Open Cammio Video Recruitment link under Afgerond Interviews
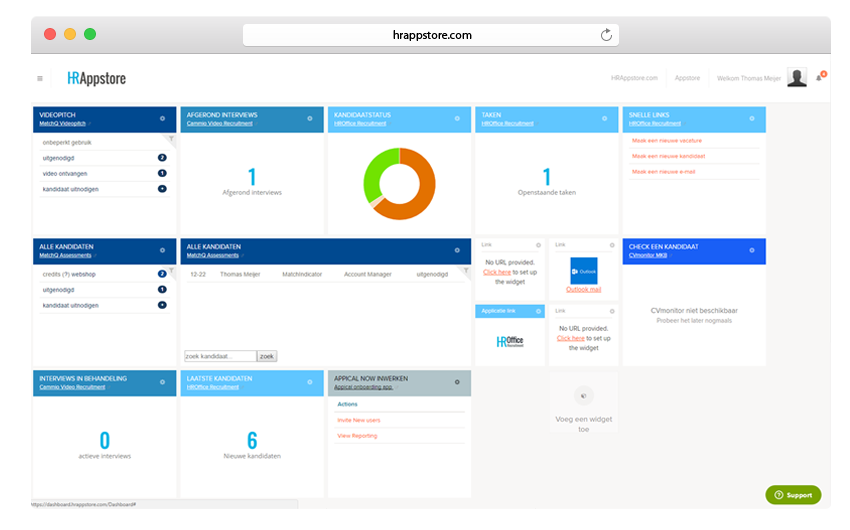Image resolution: width=850 pixels, height=530 pixels. click(x=220, y=124)
